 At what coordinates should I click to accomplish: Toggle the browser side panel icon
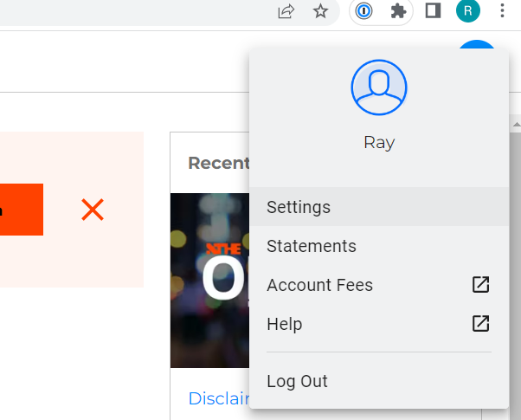[x=433, y=10]
